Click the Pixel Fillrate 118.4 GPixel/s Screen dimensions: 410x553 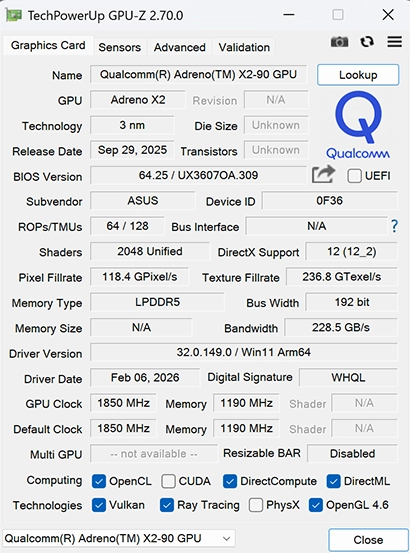click(140, 277)
